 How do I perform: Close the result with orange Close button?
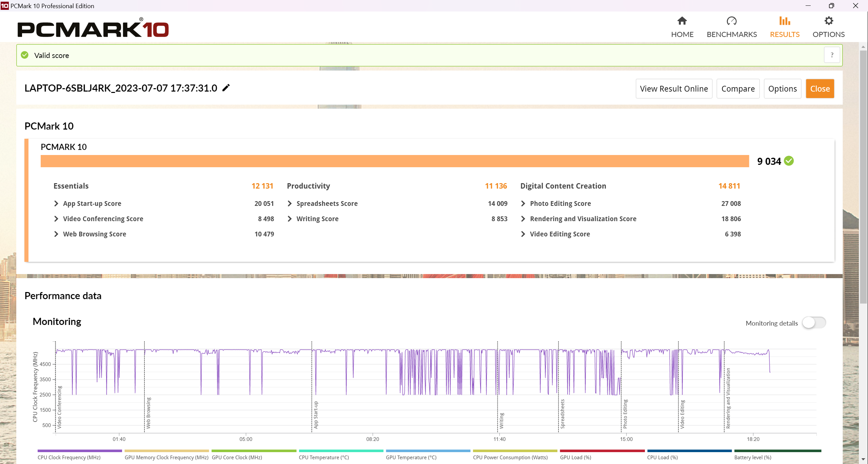[x=820, y=89]
